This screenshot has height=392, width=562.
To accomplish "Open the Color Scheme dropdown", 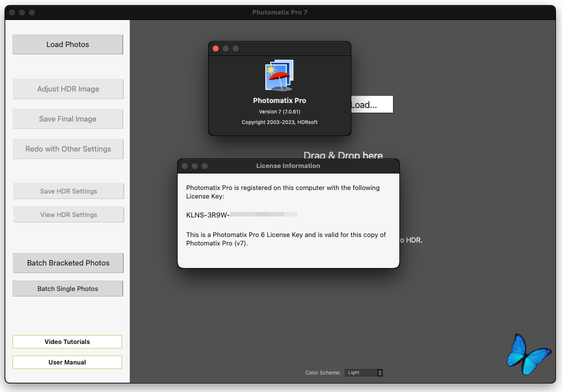I will point(364,372).
